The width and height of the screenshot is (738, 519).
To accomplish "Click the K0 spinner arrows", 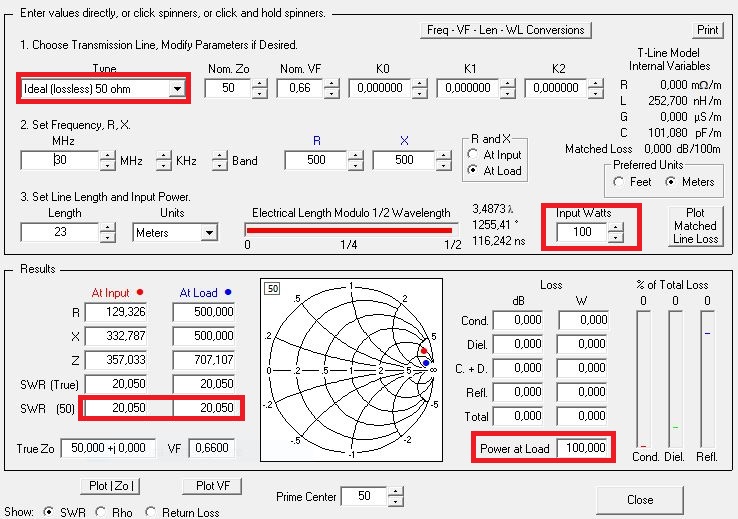I will point(419,88).
